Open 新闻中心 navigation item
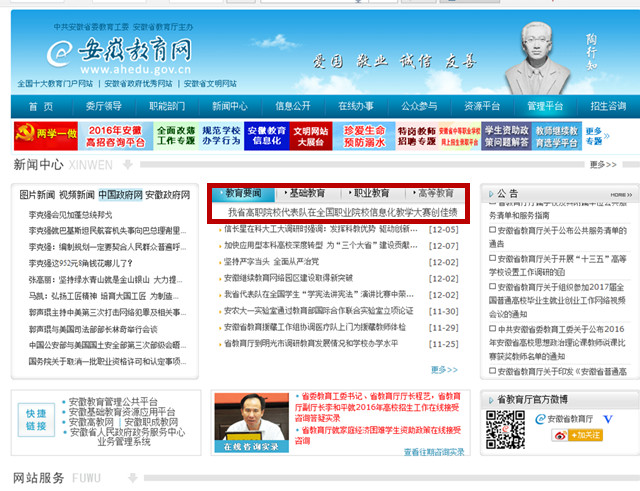Image resolution: width=640 pixels, height=491 pixels. coord(230,106)
